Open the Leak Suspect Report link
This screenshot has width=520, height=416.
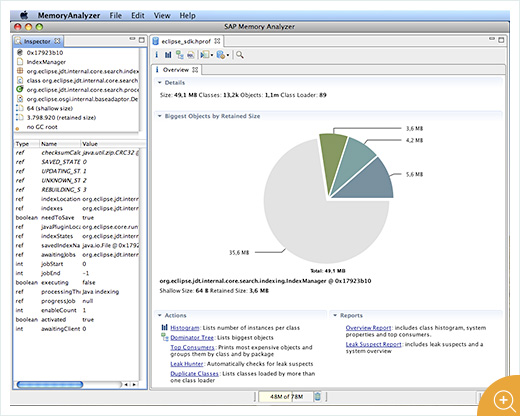[373, 344]
